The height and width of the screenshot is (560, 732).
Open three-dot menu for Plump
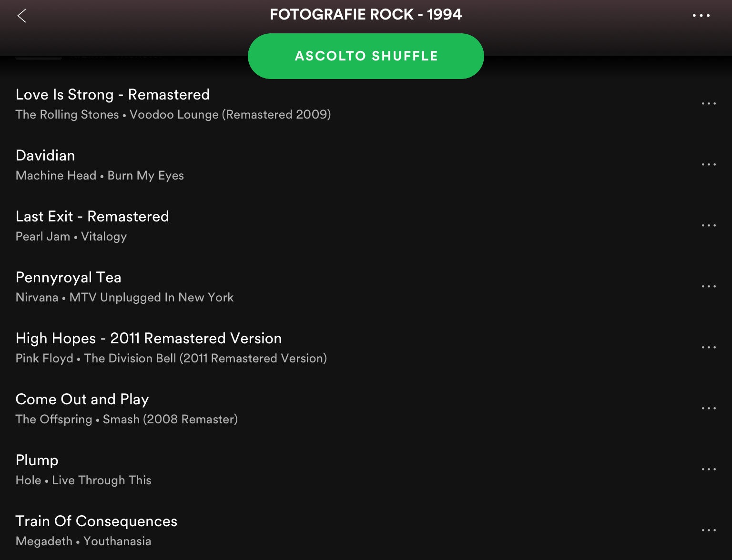[x=708, y=470]
